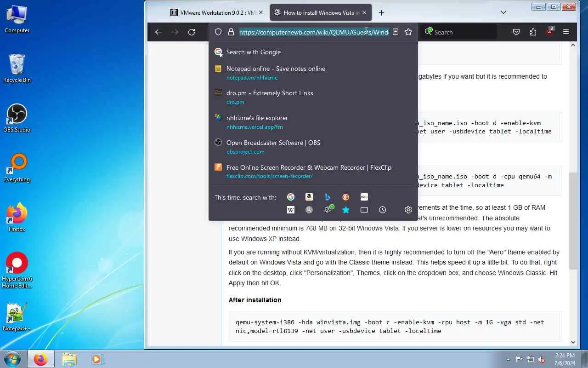The image size is (588, 368).
Task: Search history with the clock icon
Action: [x=383, y=210]
